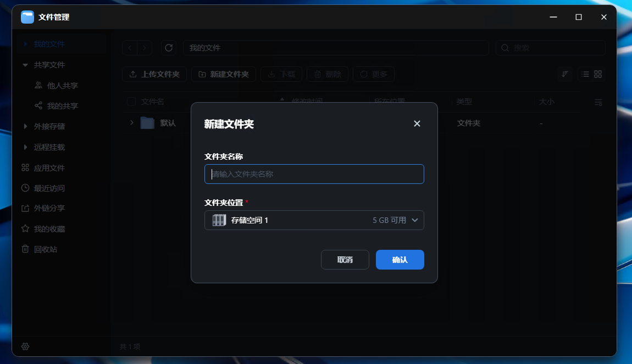Viewport: 632px width, 364px height.
Task: Expand the 外接存储 tree section
Action: point(25,126)
